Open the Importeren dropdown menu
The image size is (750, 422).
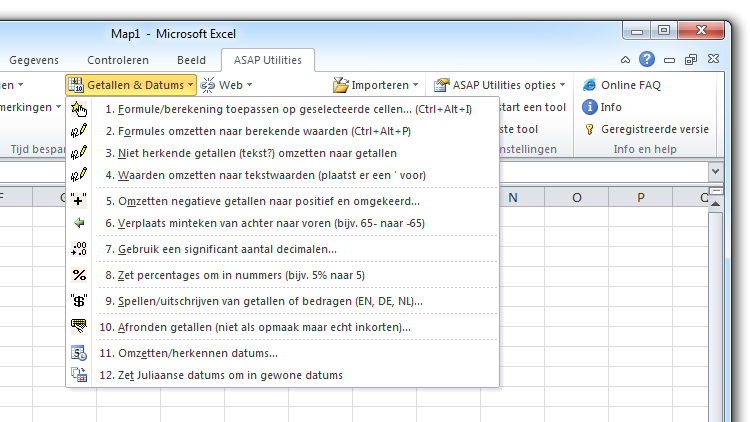(415, 86)
